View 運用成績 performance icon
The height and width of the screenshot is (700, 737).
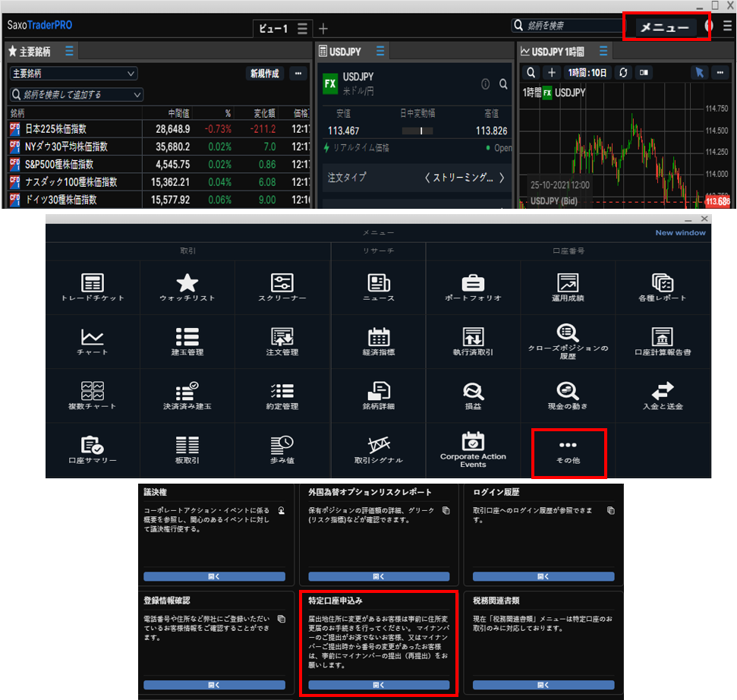coord(568,287)
